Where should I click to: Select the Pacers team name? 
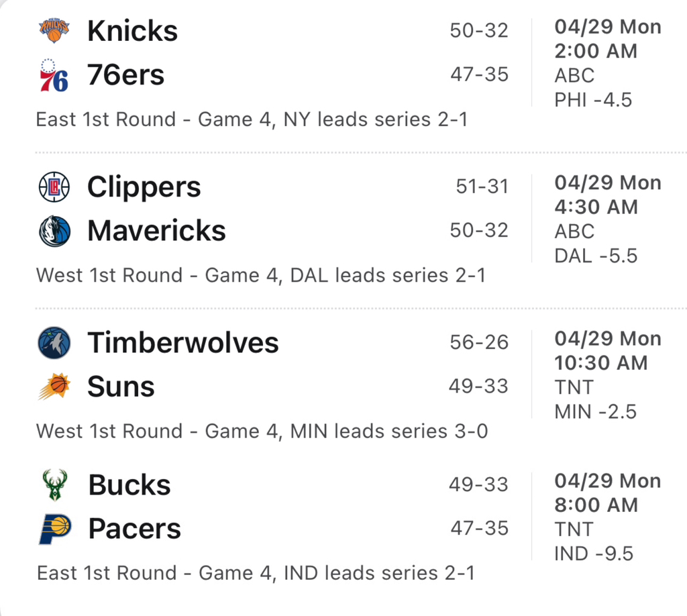coord(134,529)
